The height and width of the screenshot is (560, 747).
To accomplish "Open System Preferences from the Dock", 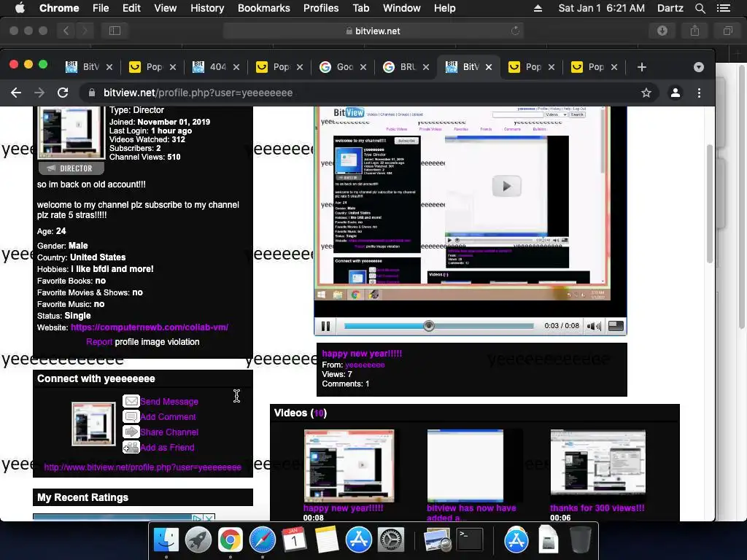I will pos(391,540).
